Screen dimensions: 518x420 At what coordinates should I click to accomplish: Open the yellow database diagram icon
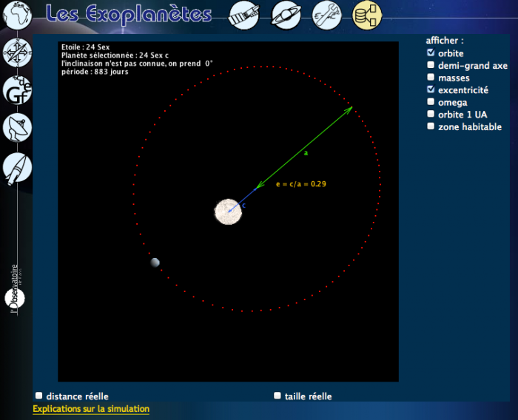coord(367,15)
